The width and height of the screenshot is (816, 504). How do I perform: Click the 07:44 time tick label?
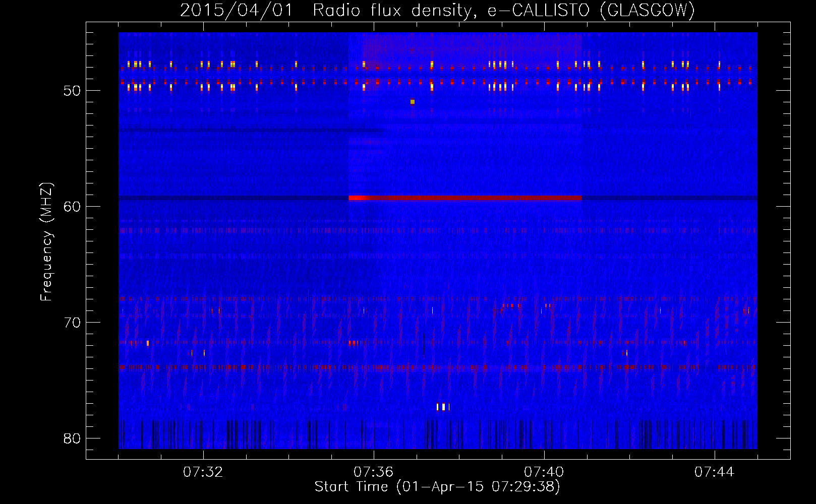coord(714,472)
